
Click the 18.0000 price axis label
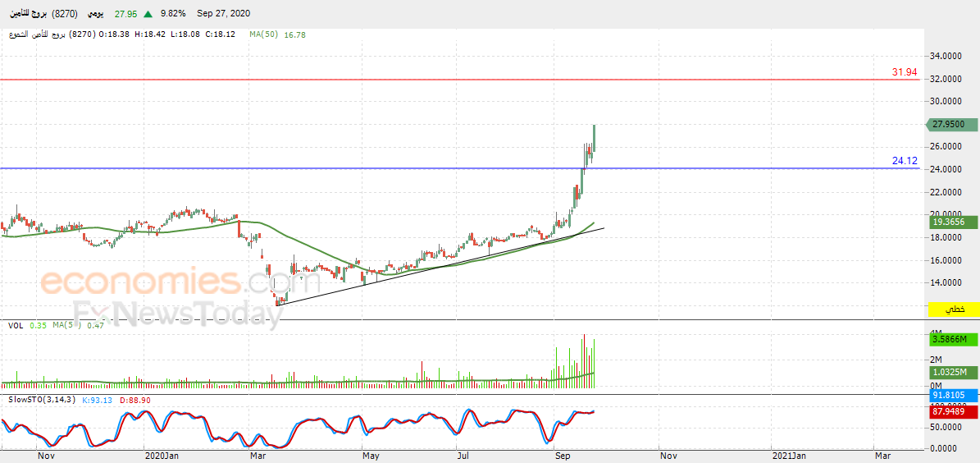click(947, 238)
